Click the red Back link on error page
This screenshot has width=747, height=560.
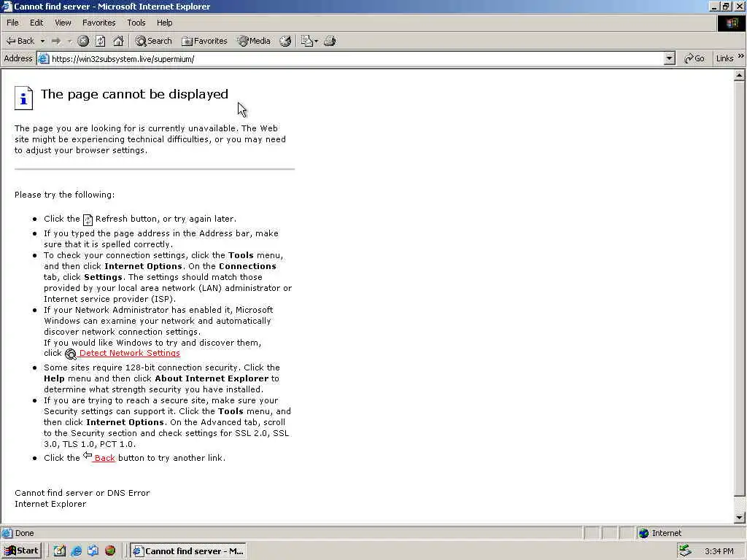tap(104, 458)
